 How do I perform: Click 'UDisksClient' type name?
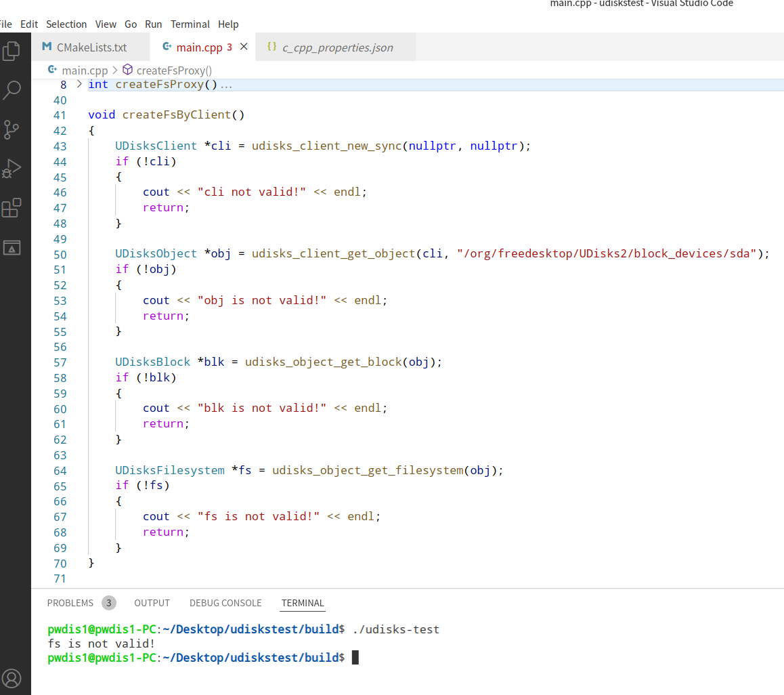[156, 146]
